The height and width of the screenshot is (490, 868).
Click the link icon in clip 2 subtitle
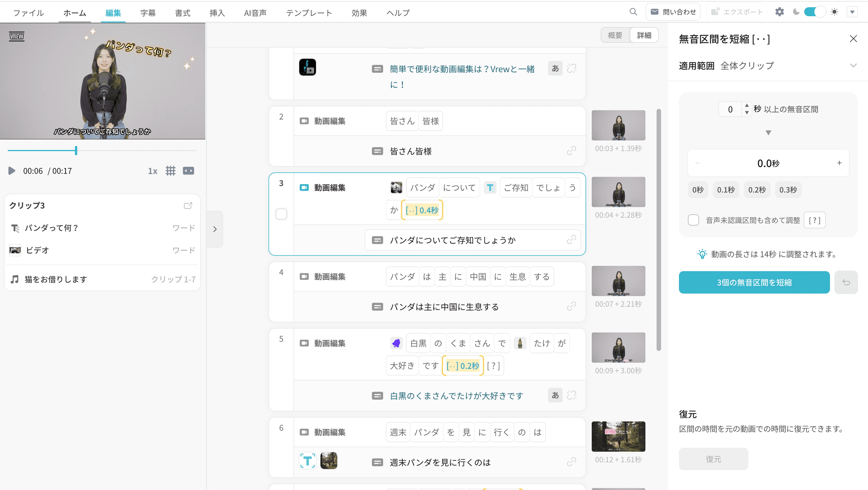(571, 151)
